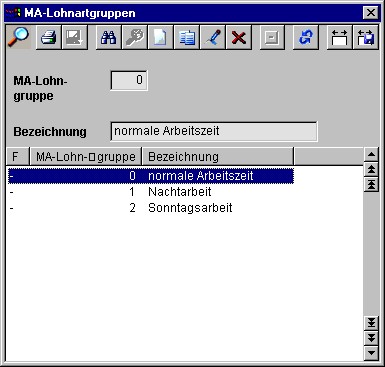Select the Nachtarbeit row
385x367 pixels.
click(x=151, y=192)
